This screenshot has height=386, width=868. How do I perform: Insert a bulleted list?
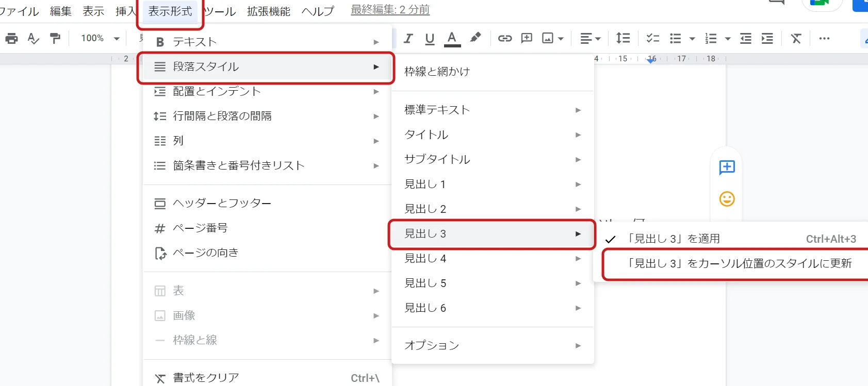(676, 38)
